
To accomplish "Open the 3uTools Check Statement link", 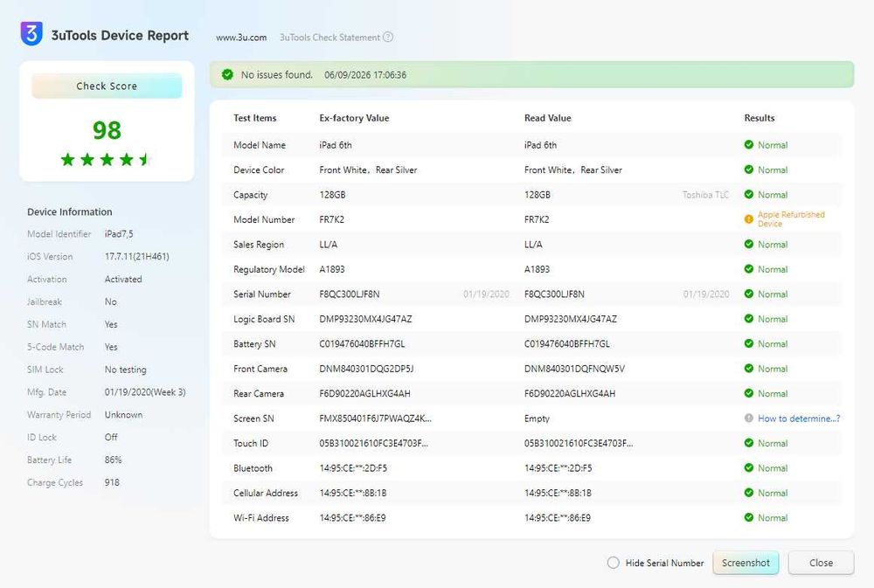I will click(329, 38).
